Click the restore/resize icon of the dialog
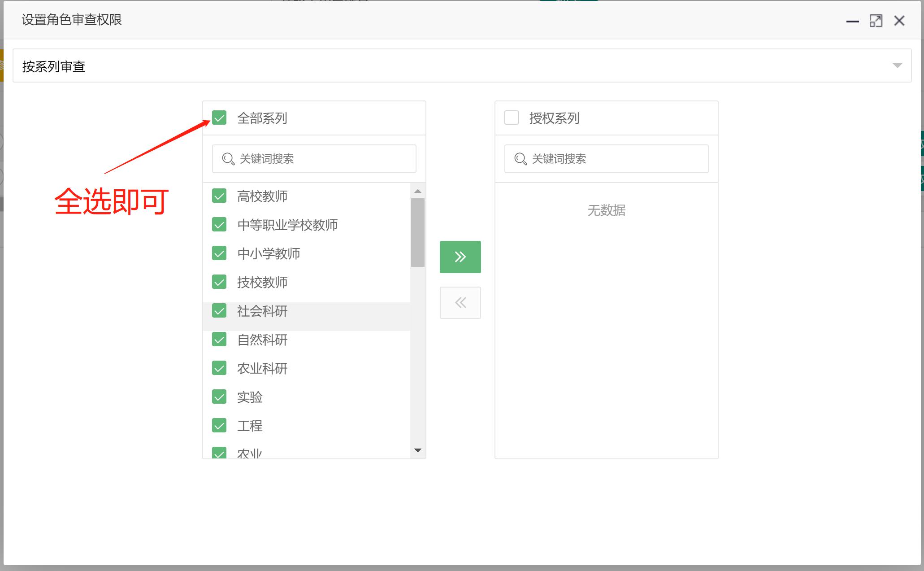The image size is (924, 571). pyautogui.click(x=876, y=21)
